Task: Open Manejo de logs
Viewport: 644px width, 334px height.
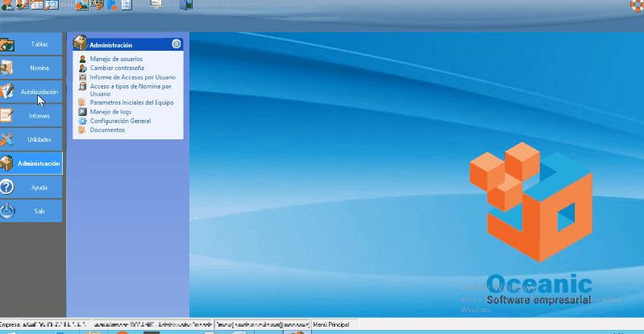Action: tap(110, 112)
